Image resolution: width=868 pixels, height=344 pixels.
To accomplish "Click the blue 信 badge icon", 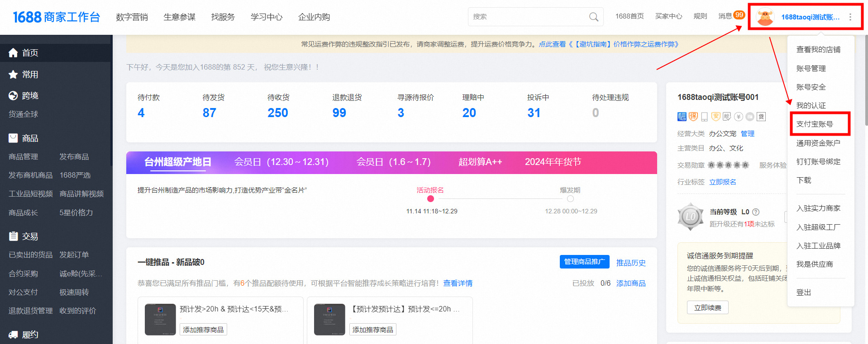I will point(682,117).
